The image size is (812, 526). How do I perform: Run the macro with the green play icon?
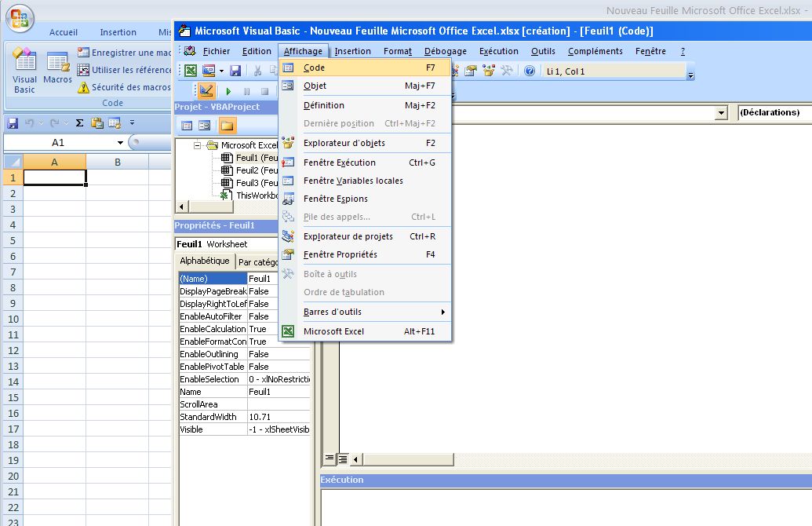[x=228, y=91]
